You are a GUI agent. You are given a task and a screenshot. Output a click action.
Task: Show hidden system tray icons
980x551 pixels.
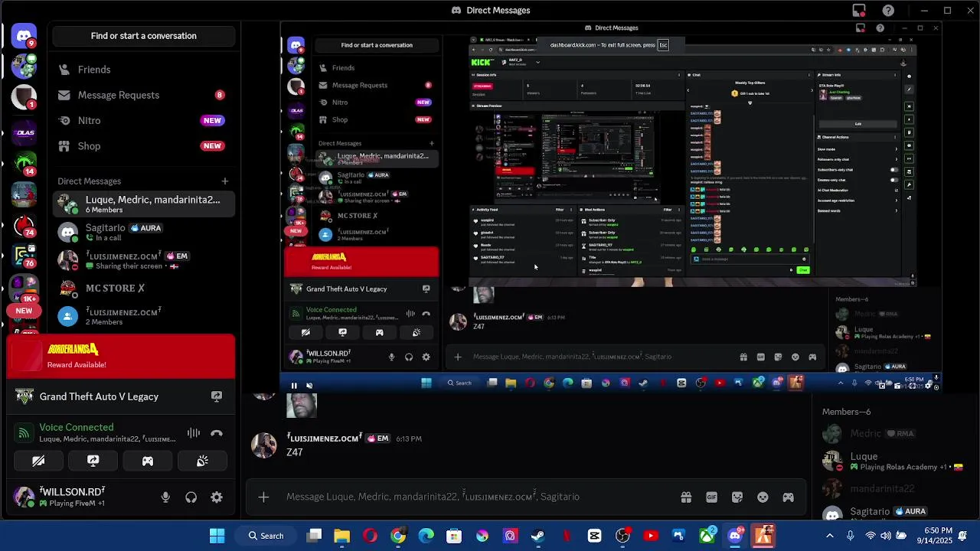coord(830,536)
